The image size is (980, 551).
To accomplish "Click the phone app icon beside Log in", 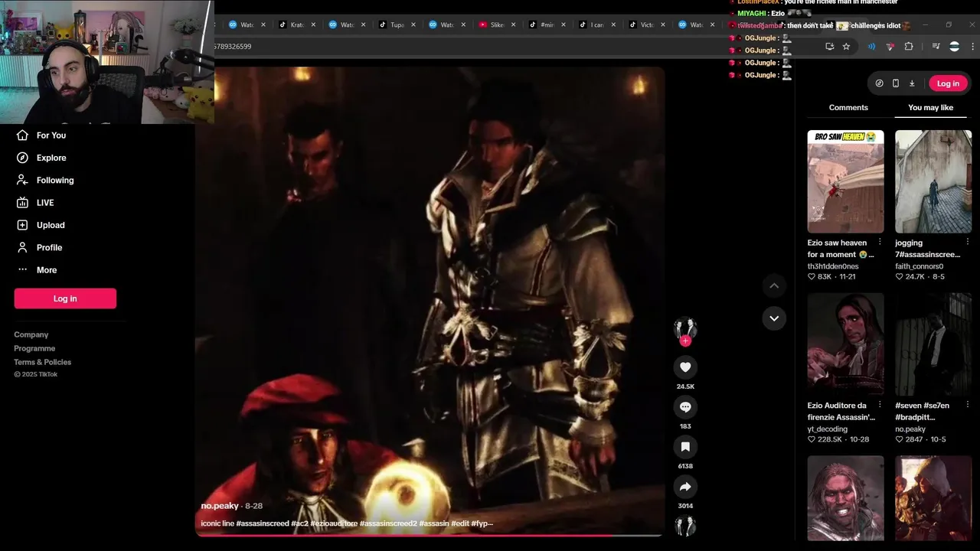I will [896, 83].
